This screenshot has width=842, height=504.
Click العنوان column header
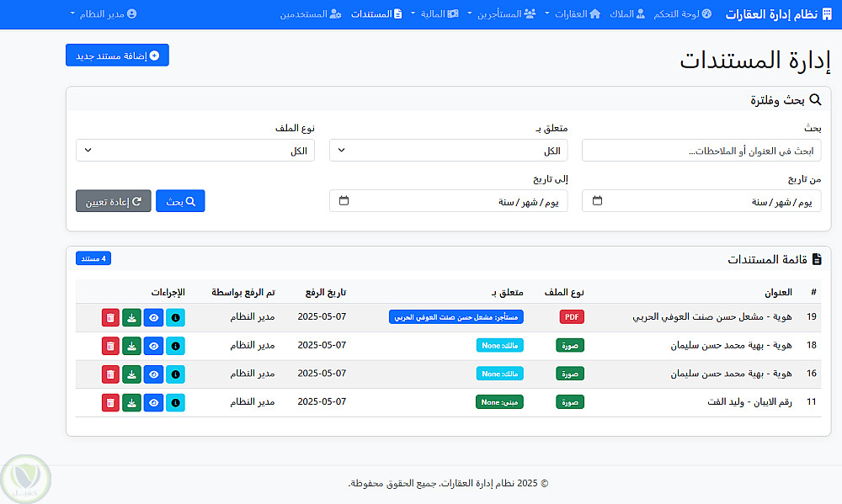tap(779, 292)
